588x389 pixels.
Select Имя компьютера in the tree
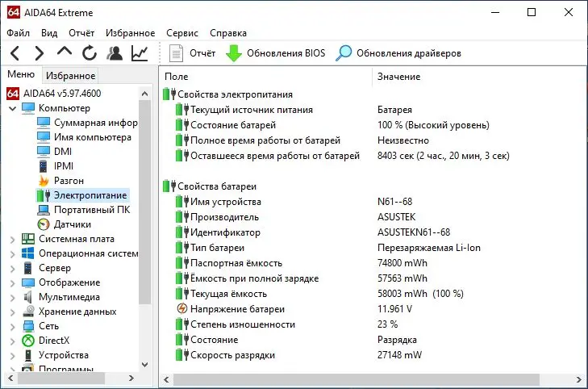coord(93,137)
